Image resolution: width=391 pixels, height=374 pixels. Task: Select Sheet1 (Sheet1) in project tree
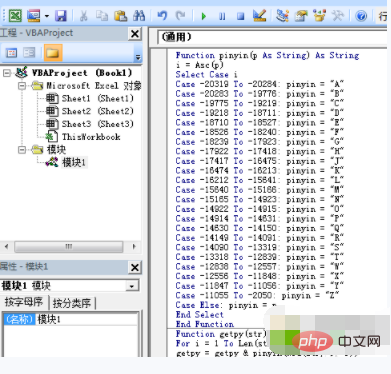click(x=97, y=98)
